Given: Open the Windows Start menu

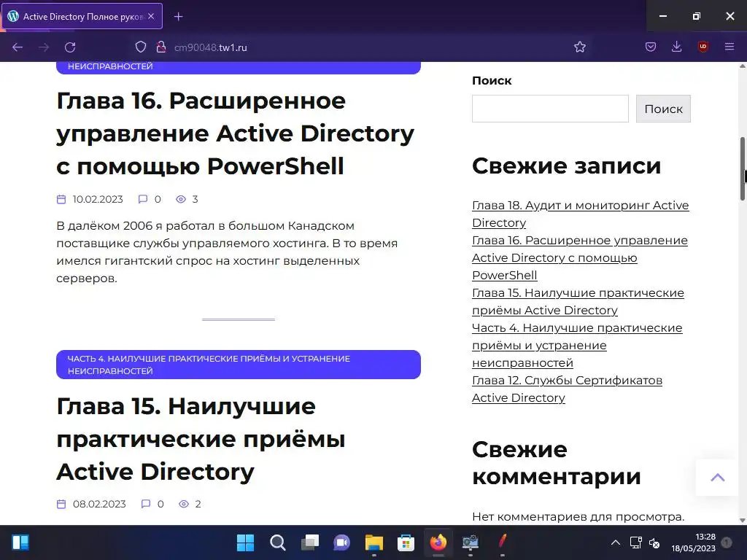Looking at the screenshot, I should click(x=245, y=542).
